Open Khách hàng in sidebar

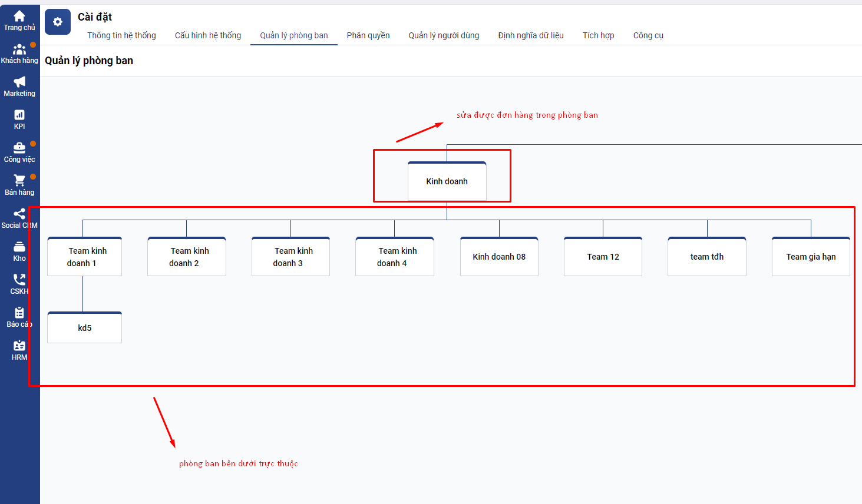(19, 50)
